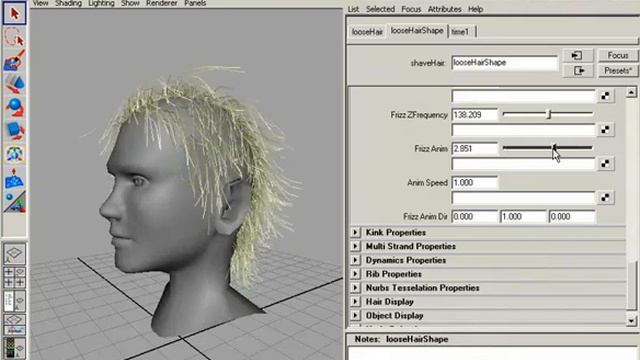Click Frizz Anim Dir Y field 1.000
This screenshot has width=640, height=360.
pos(523,217)
